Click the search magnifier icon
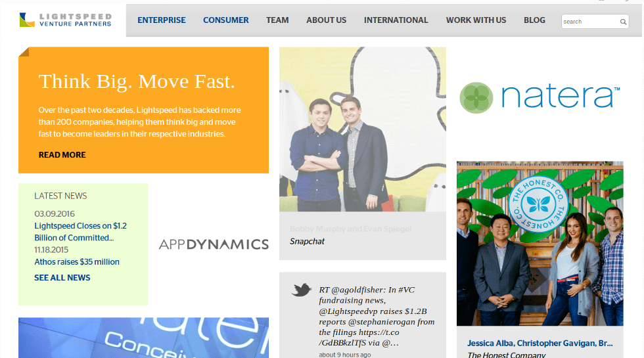The height and width of the screenshot is (358, 644). pos(623,22)
